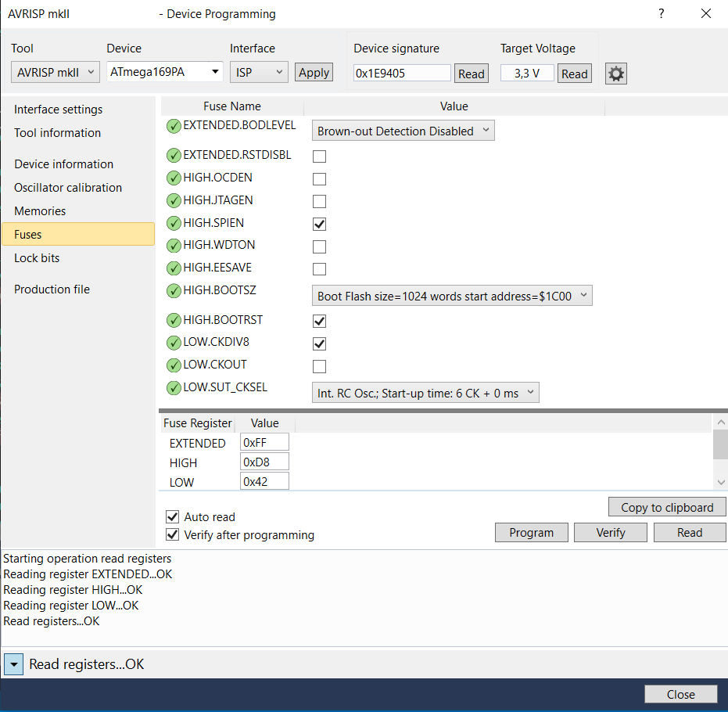Expand the Boot Flash size dropdown
The height and width of the screenshot is (712, 728).
tap(452, 296)
